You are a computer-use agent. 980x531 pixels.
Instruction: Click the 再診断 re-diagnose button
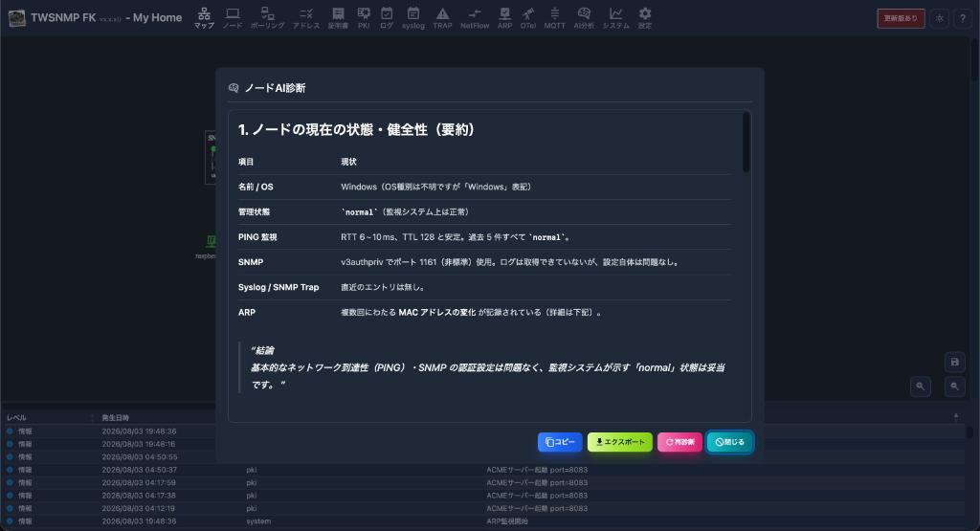click(680, 442)
